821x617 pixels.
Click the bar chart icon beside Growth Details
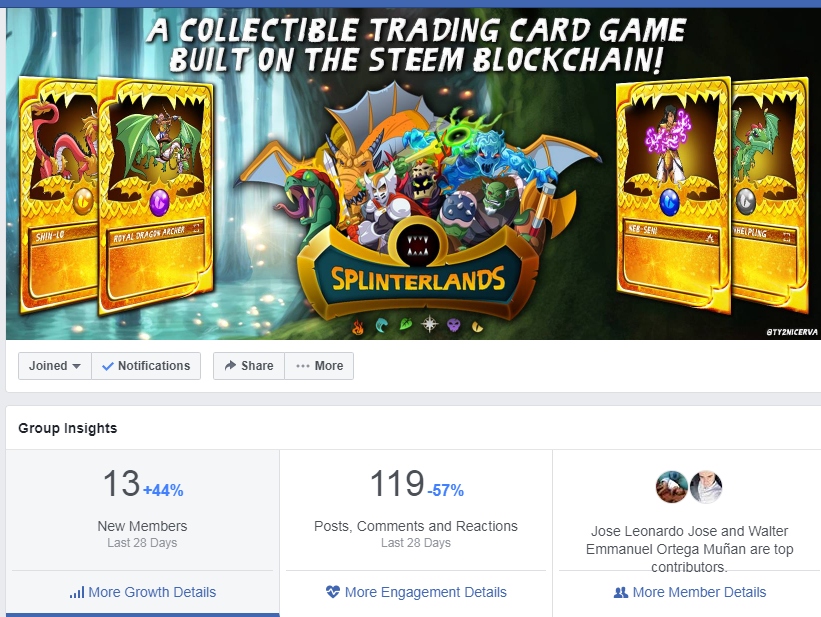point(77,592)
